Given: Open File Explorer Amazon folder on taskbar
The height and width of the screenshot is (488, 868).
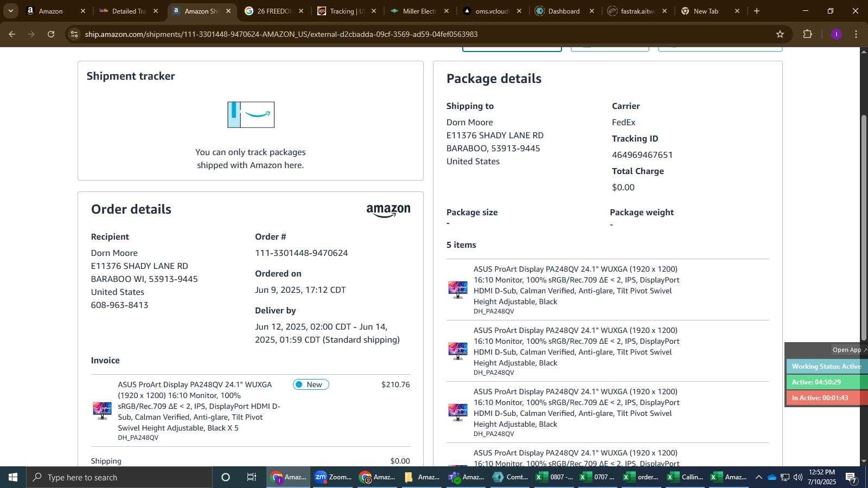Looking at the screenshot, I should (x=422, y=477).
